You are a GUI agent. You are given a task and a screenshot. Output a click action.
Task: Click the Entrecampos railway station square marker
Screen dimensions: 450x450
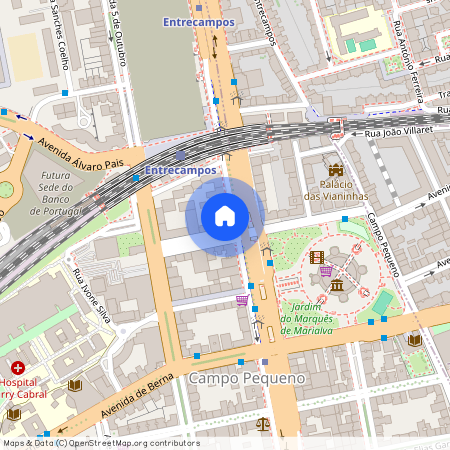click(x=180, y=155)
